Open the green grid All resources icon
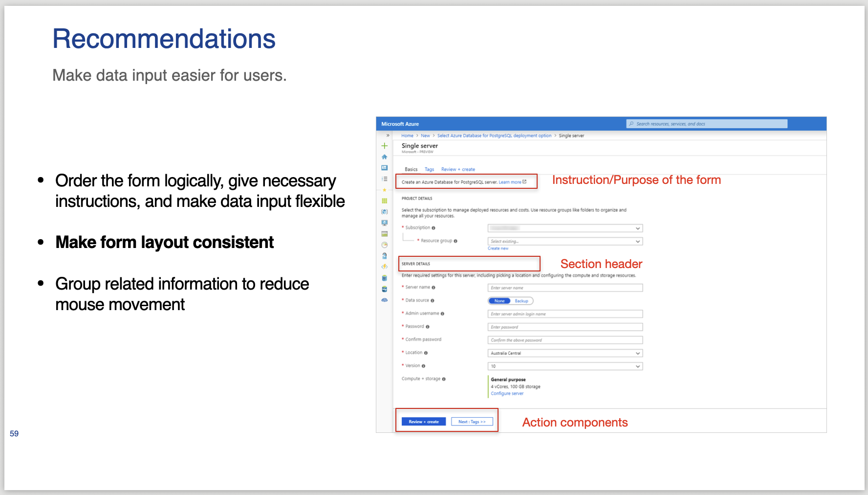Viewport: 868px width, 495px height. [385, 201]
